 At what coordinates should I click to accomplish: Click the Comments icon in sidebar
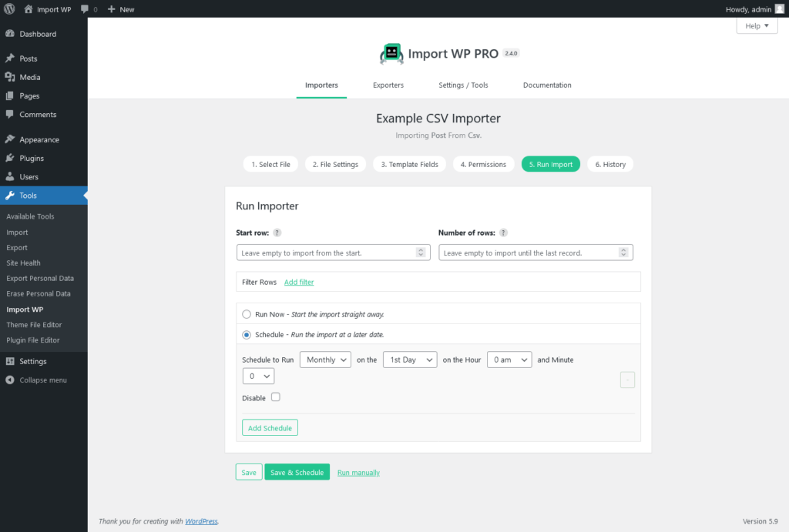tap(10, 114)
